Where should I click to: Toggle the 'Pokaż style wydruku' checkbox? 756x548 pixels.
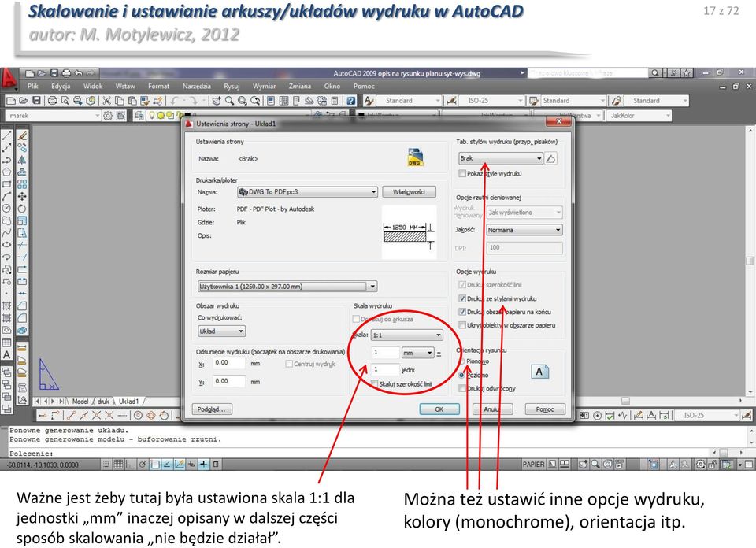coord(462,173)
